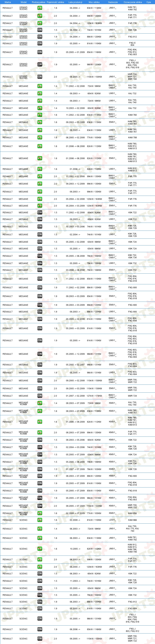Image resolution: width=155 pixels, height=644 pixels.
Task: Click ON icon in Grand Scenic 96kW / 131KM row
Action: pyautogui.click(x=40, y=64)
